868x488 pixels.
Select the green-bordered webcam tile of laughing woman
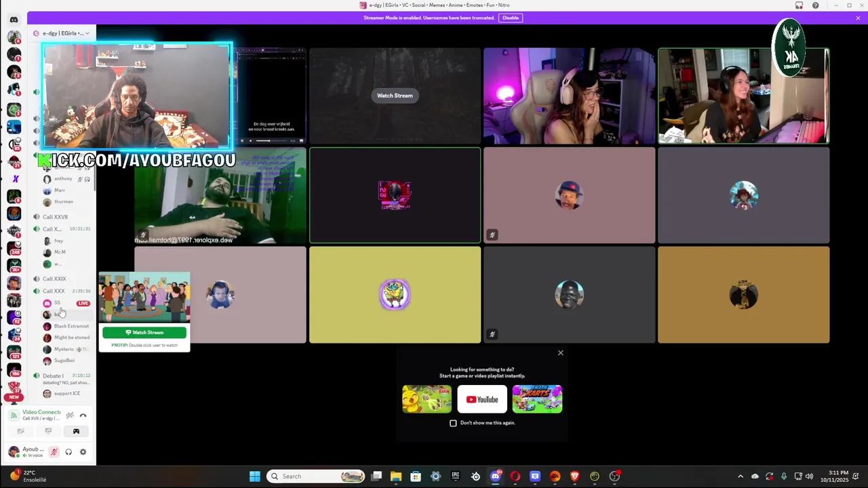(744, 96)
